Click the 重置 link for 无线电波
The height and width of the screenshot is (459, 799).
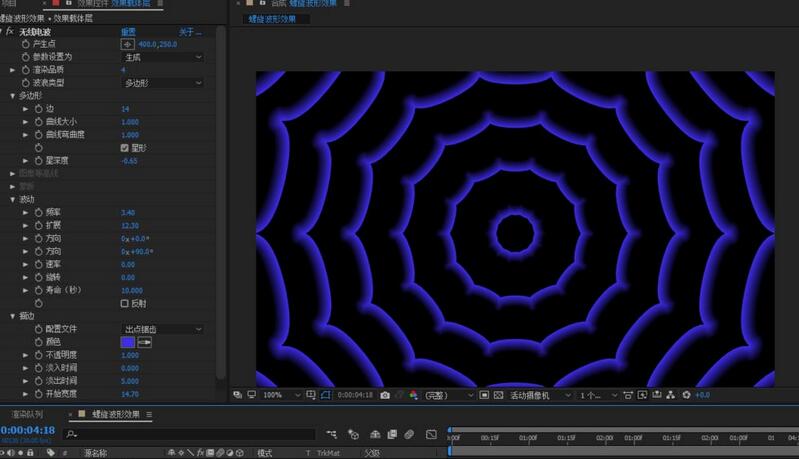tap(128, 32)
